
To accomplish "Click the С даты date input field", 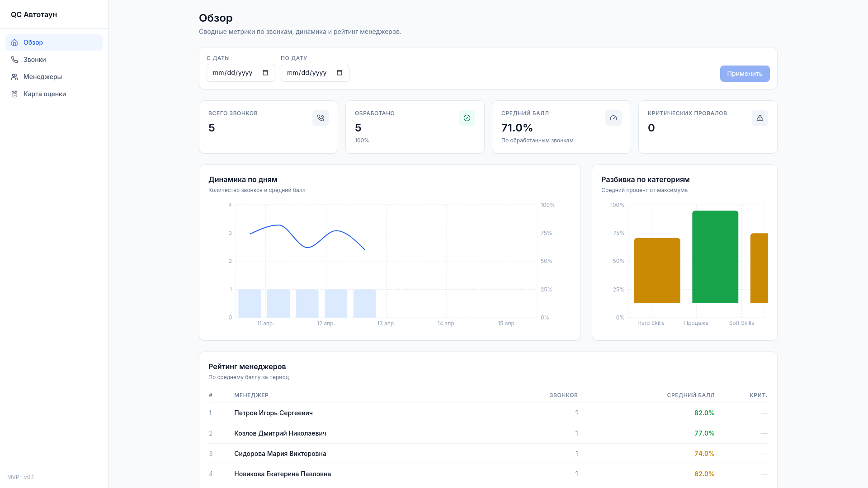I will click(233, 73).
